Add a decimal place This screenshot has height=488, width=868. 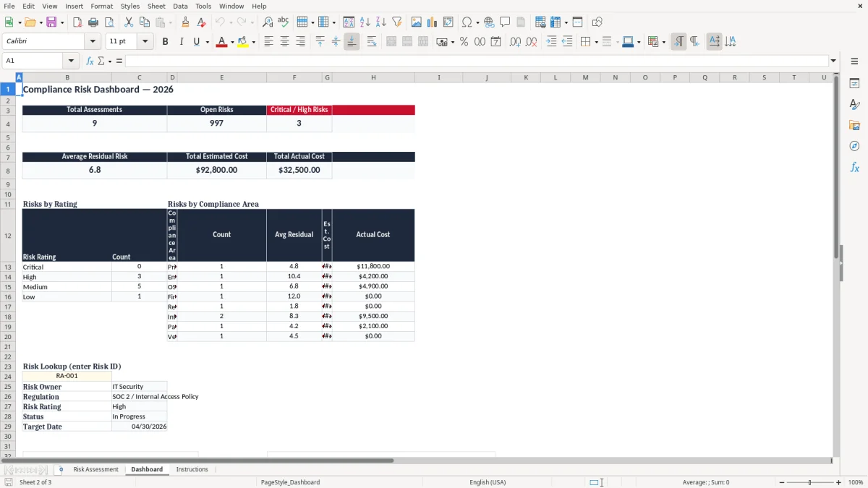coord(515,42)
